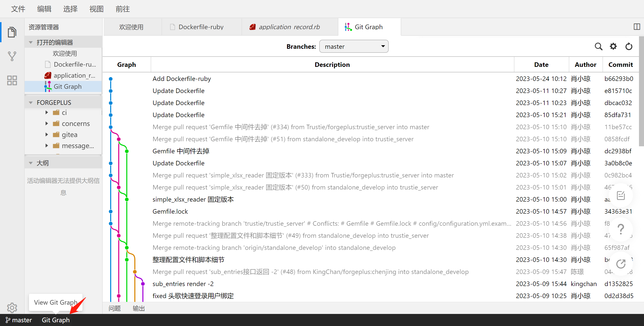
Task: Open the Source Control branch icon in activity bar
Action: [12, 56]
